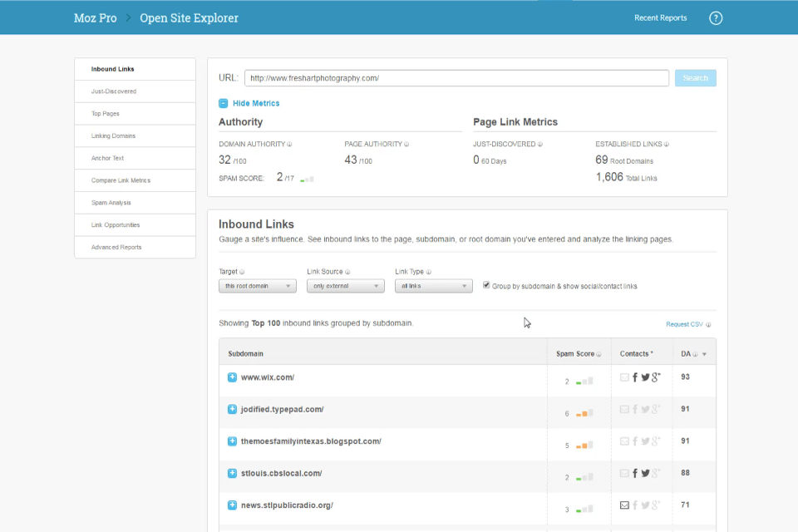Click email icon for jodified.typepad.com
Viewport: 798px width, 532px height.
pos(624,409)
